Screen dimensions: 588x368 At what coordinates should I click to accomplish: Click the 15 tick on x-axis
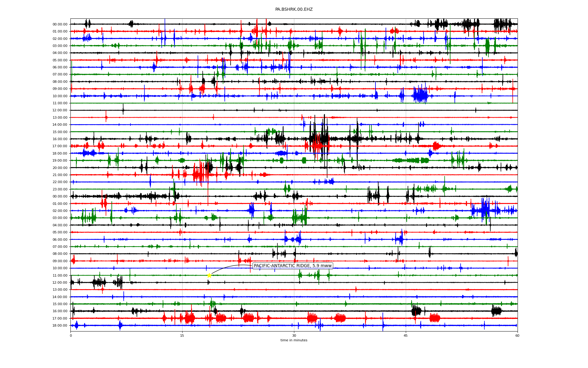point(182,335)
